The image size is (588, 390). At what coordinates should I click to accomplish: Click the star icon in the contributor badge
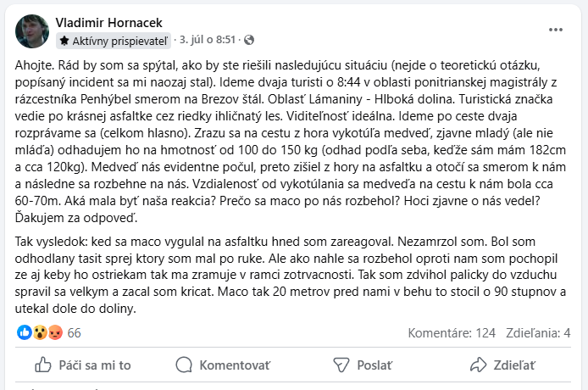[x=65, y=41]
